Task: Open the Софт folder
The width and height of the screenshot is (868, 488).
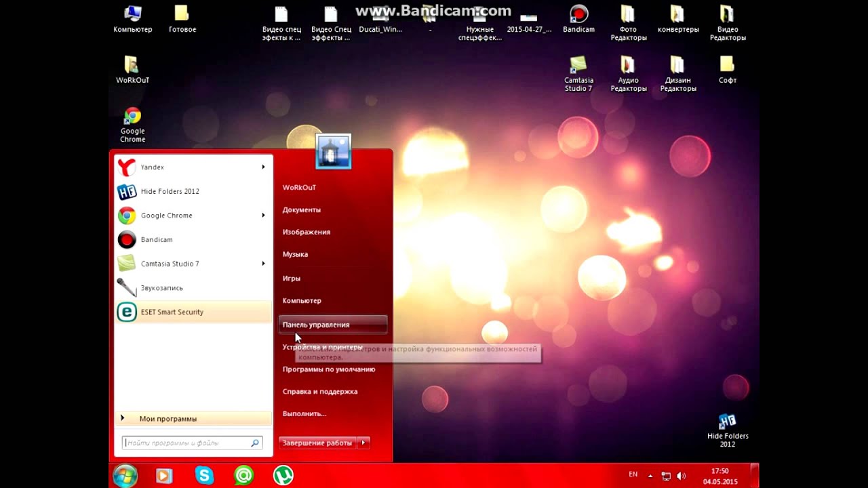Action: pos(727,70)
